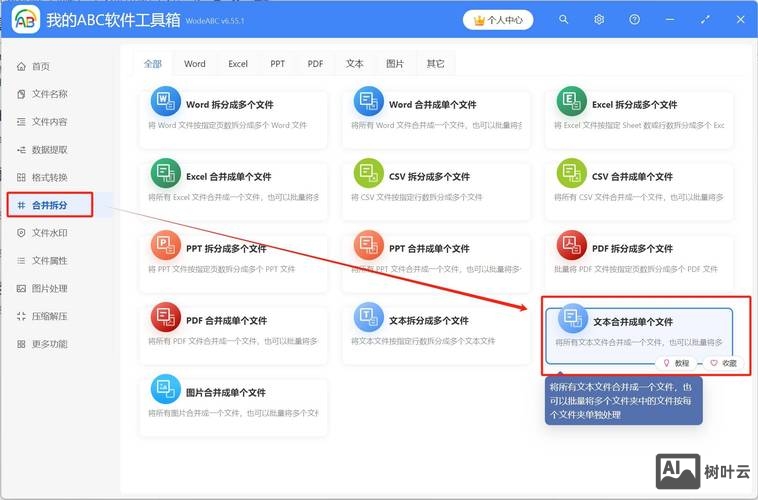
Task: Click the 收藏 favorite button
Action: click(x=724, y=363)
